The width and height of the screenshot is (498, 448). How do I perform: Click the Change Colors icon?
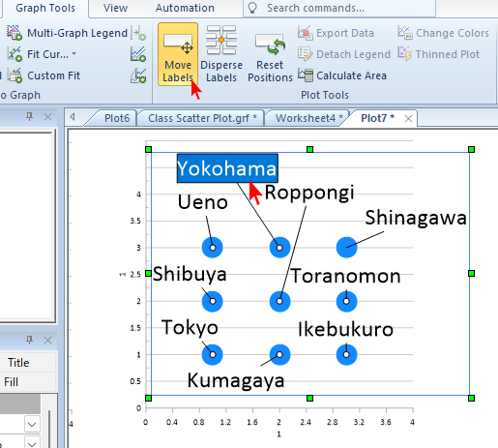coord(404,33)
